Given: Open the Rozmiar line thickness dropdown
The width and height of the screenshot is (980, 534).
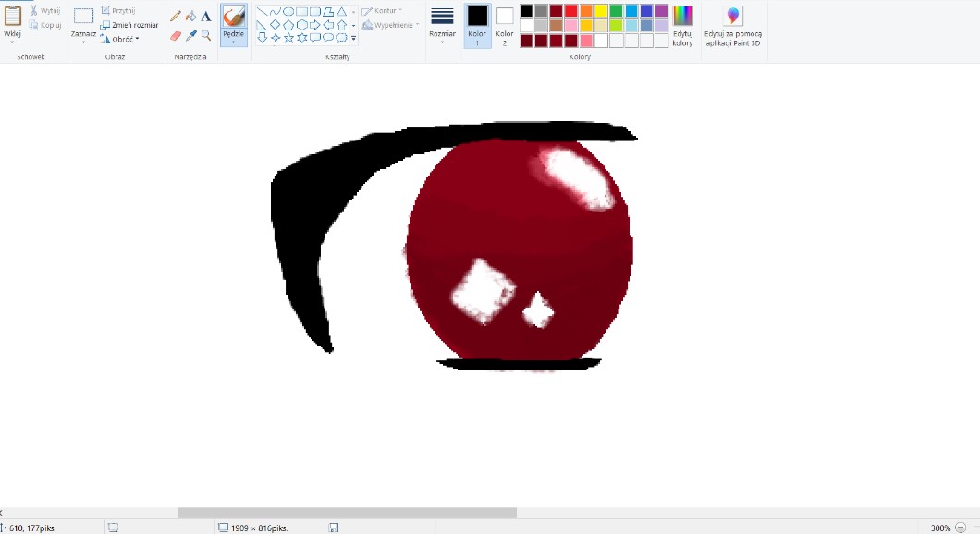Looking at the screenshot, I should pyautogui.click(x=442, y=25).
